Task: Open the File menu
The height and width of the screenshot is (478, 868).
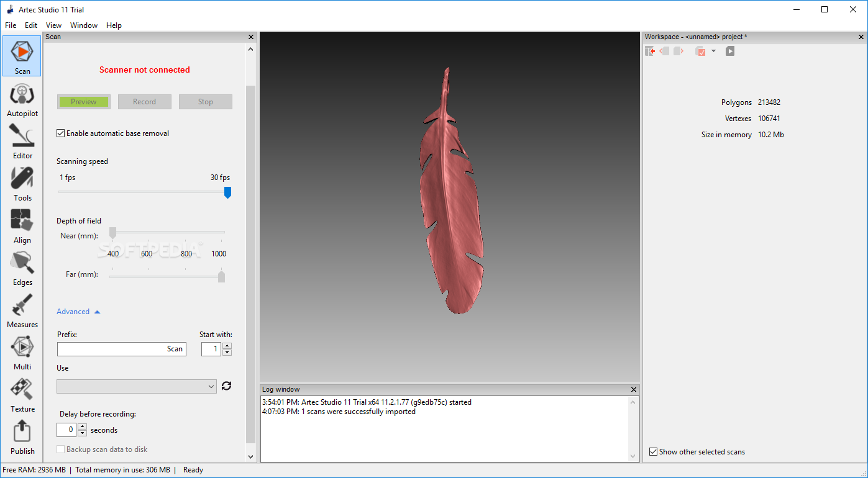Action: click(11, 25)
